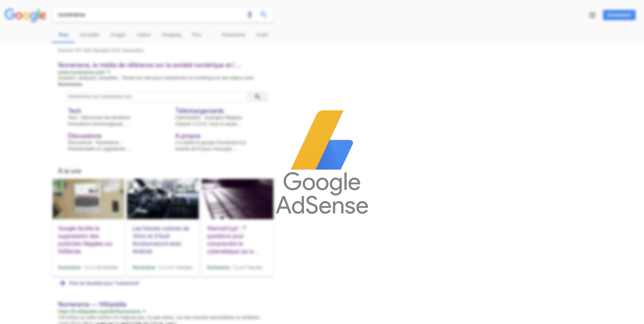Open the Plus dropdown in search tabs
This screenshot has width=644, height=324.
click(197, 35)
